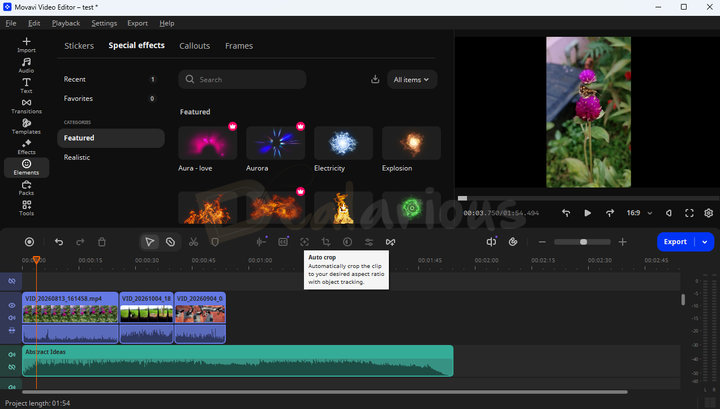Open the Edit menu

click(34, 23)
